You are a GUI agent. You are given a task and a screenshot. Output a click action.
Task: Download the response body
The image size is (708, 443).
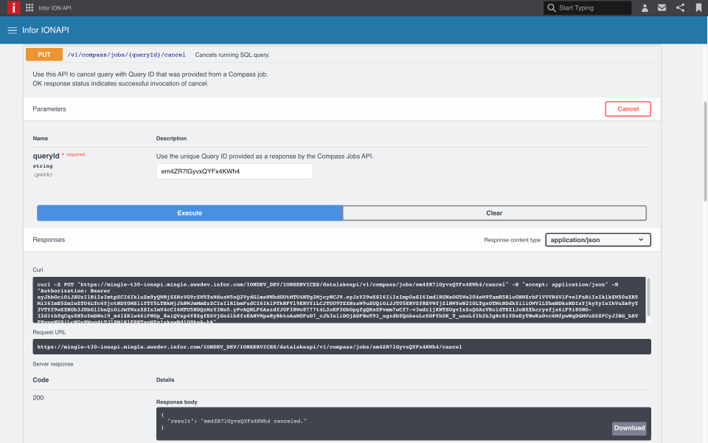[x=629, y=428]
